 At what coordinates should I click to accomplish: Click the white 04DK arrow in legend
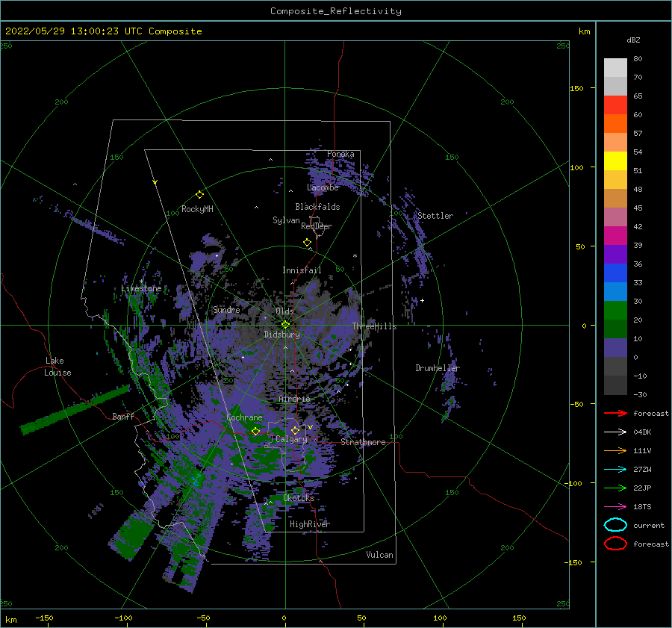(616, 432)
